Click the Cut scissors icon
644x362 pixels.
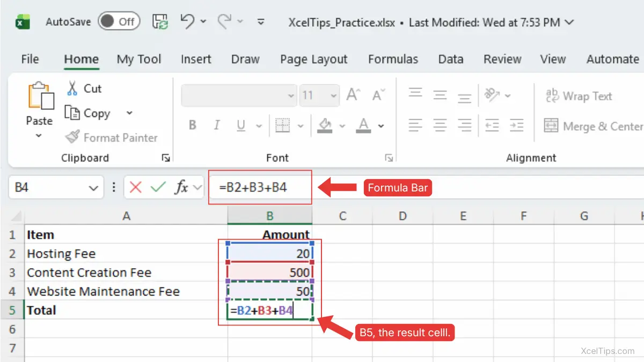(x=72, y=88)
